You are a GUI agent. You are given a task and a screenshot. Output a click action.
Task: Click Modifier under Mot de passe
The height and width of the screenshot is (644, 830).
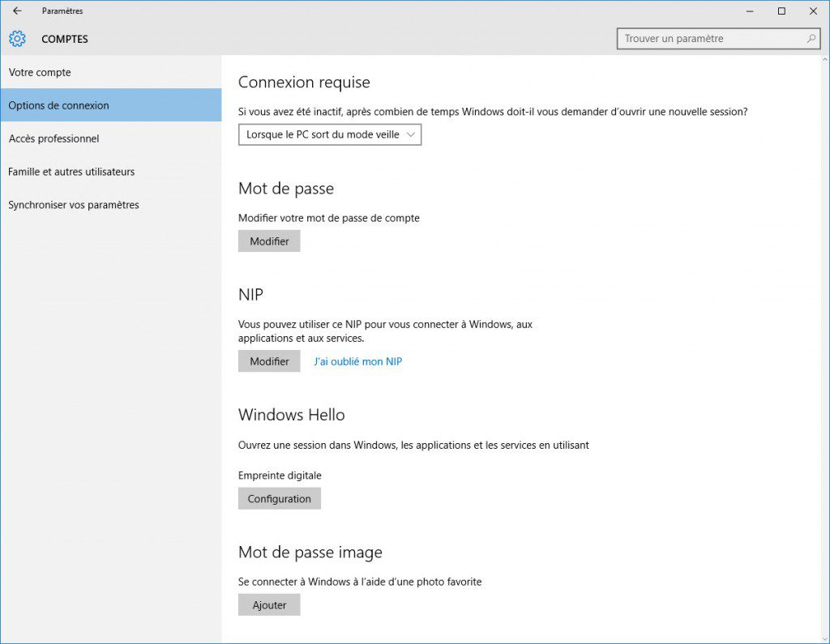[268, 241]
